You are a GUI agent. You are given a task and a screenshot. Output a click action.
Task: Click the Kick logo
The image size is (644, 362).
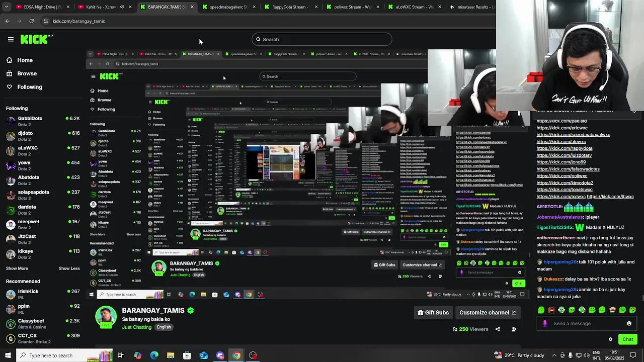point(36,39)
